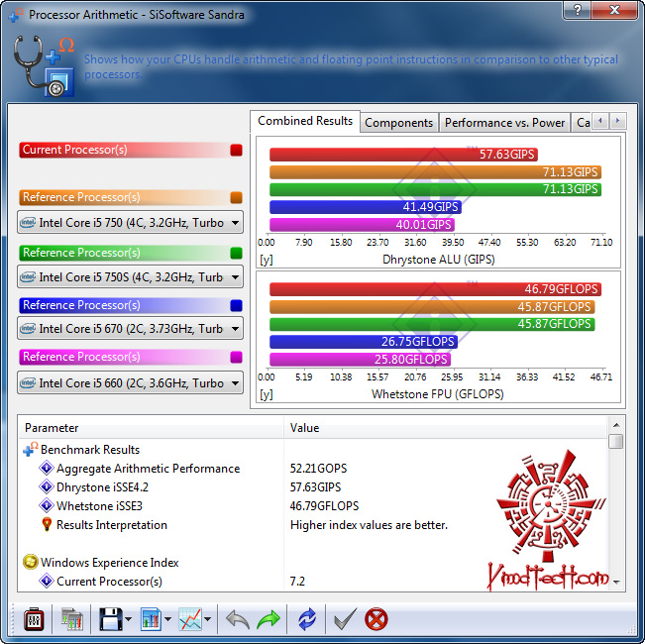Click the red 57.63GIPS Dhrystone bar
The image size is (645, 644).
pos(403,155)
